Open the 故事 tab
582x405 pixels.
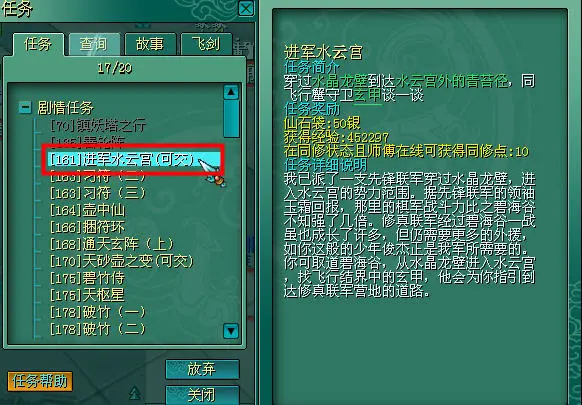pos(150,45)
